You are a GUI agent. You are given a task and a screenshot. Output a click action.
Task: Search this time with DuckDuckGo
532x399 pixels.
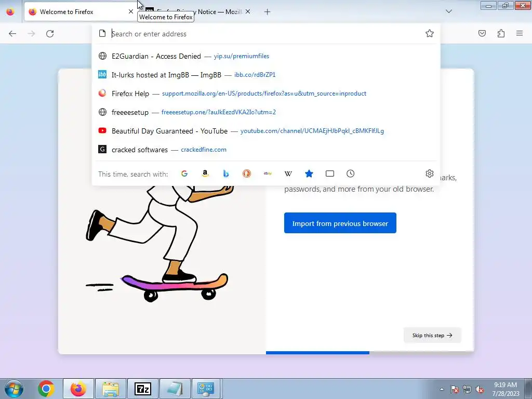tap(247, 174)
